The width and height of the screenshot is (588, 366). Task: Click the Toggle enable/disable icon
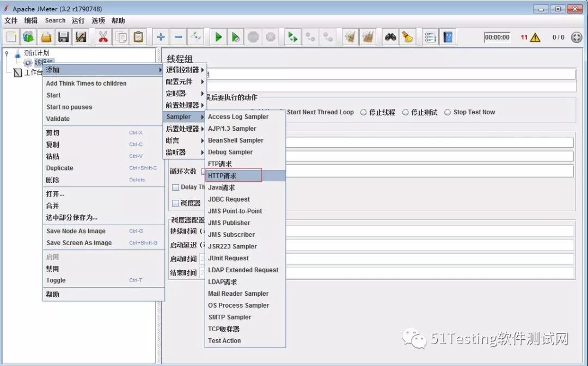[196, 36]
